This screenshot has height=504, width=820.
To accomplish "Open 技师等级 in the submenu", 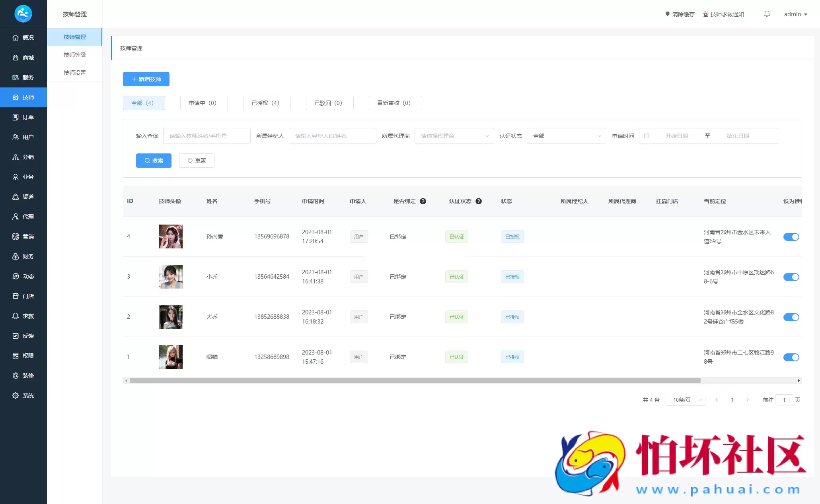I will [x=75, y=55].
